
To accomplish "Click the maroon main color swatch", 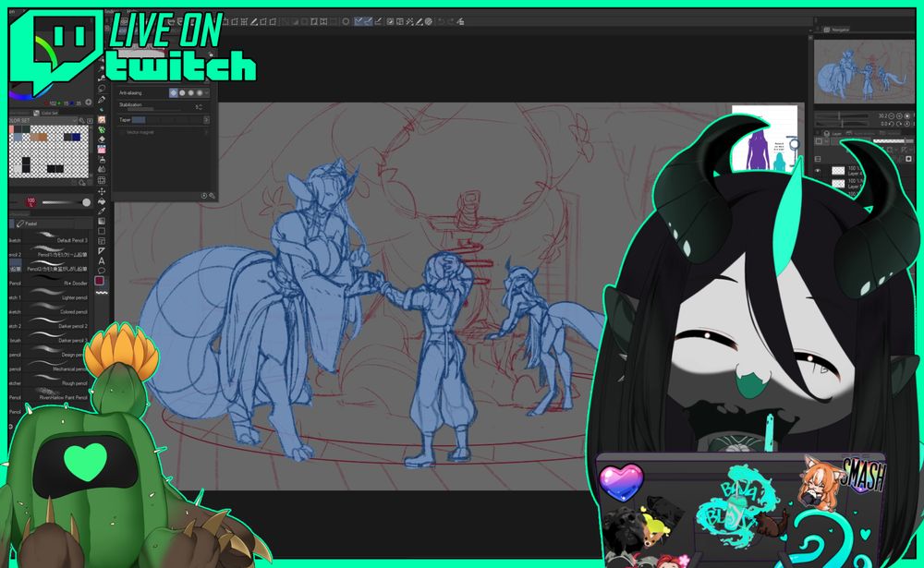I will [x=100, y=281].
